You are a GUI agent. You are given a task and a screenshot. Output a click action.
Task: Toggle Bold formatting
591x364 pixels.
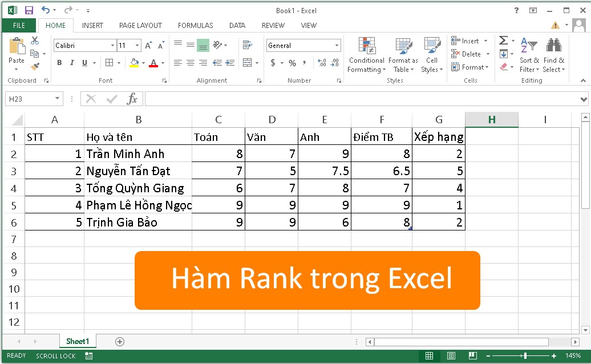(x=59, y=63)
